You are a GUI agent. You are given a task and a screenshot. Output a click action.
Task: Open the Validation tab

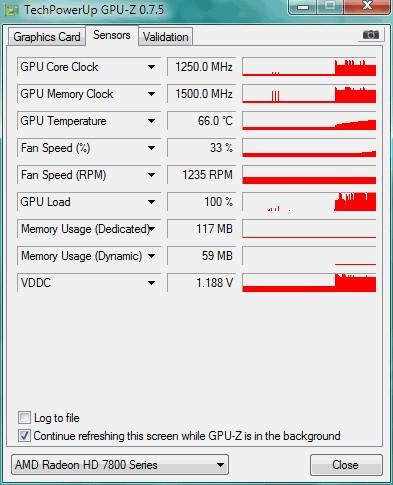tap(166, 37)
